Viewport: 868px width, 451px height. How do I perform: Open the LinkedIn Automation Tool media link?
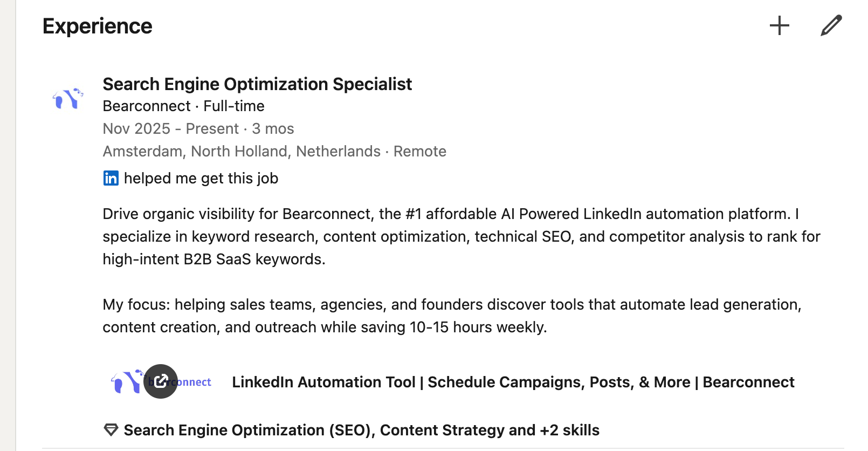tap(513, 382)
